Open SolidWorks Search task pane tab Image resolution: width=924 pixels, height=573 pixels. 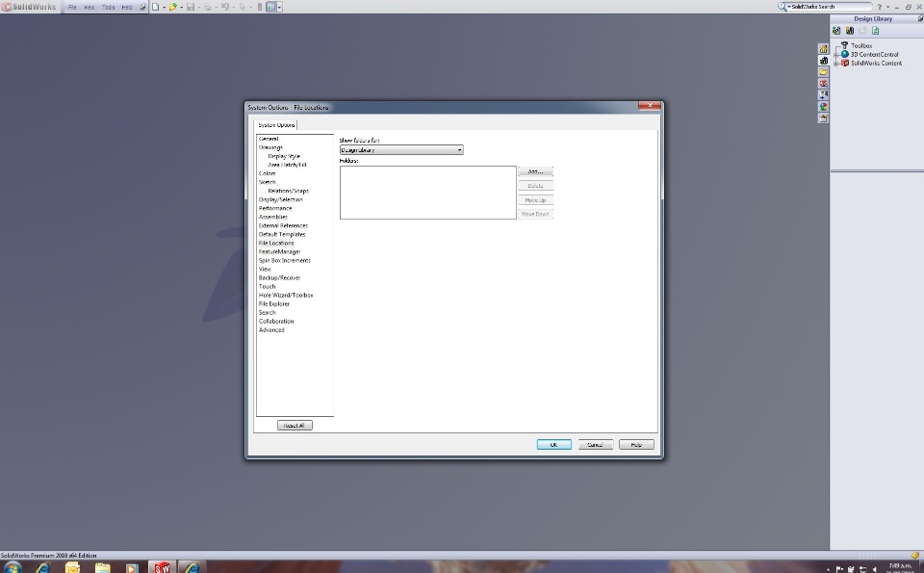coord(823,83)
